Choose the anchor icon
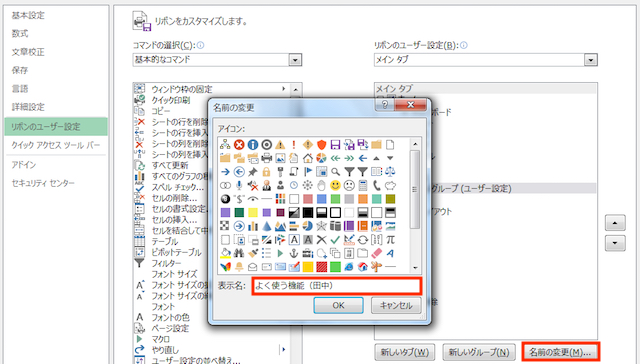The image size is (640, 364). pos(294,253)
